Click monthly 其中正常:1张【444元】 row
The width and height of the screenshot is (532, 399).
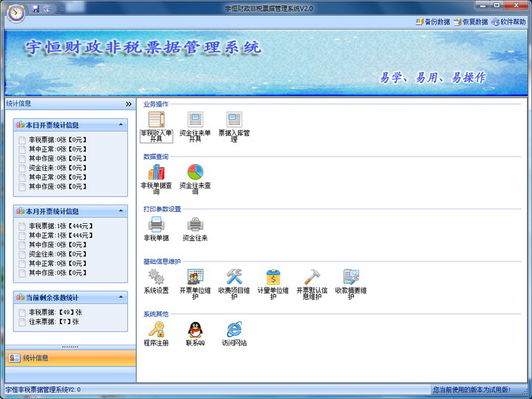click(56, 235)
